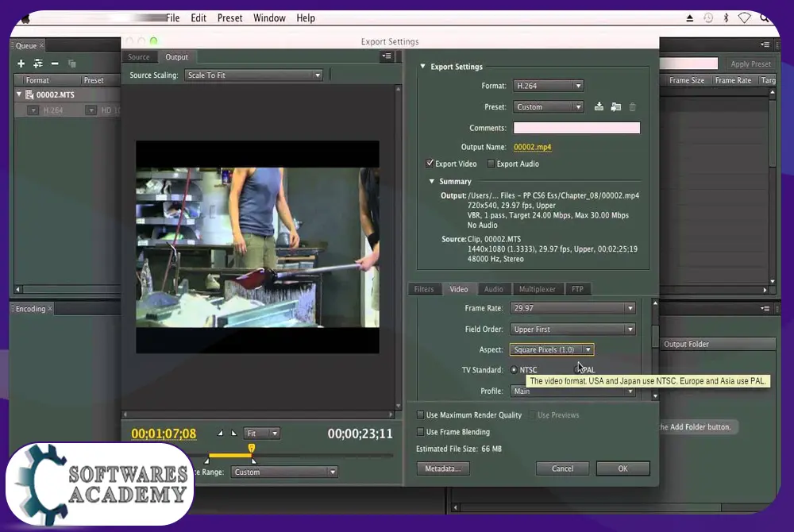Click 00002.MTS file icon in Queue
794x532 pixels.
tap(30, 94)
